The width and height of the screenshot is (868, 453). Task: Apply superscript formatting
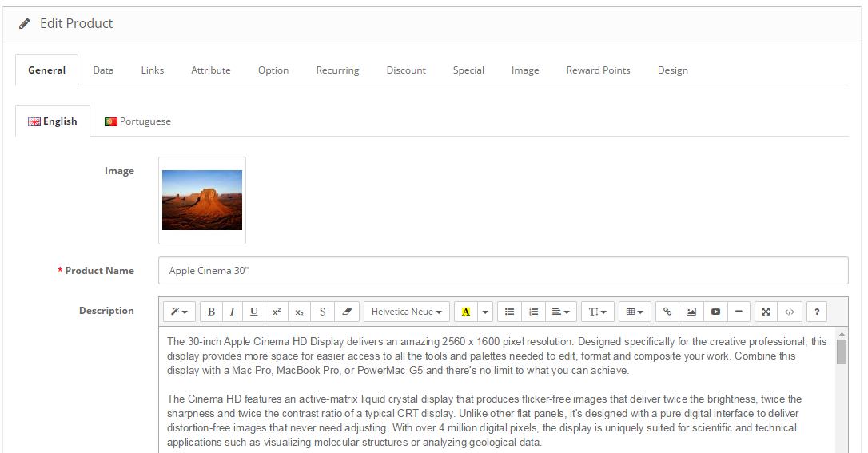point(277,312)
